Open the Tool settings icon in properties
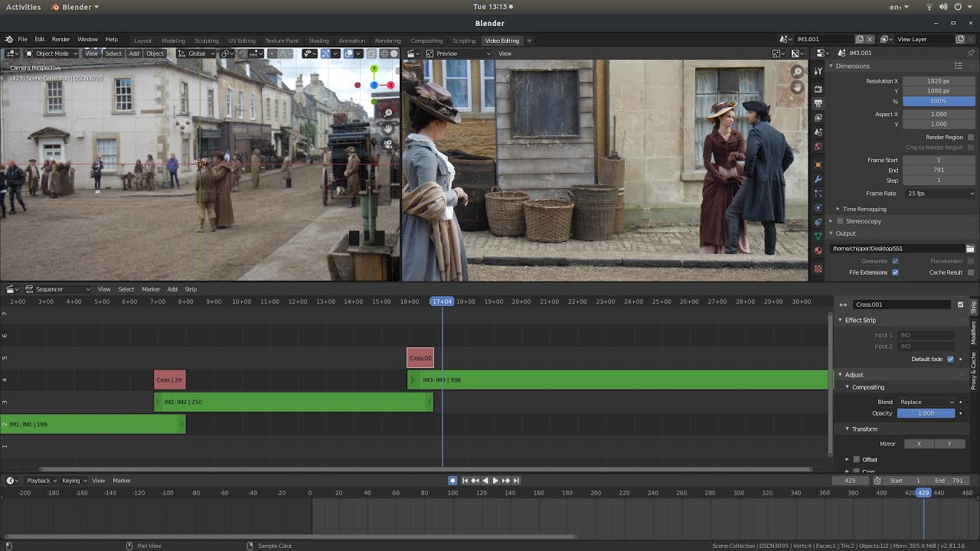 (818, 70)
